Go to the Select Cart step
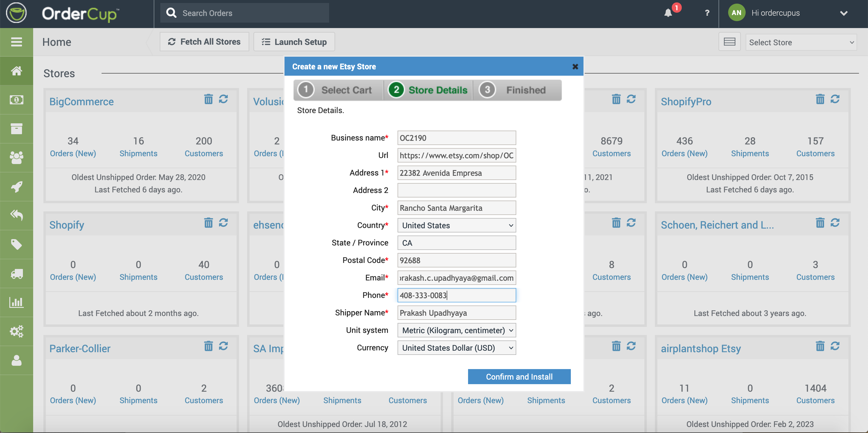The image size is (868, 433). (338, 90)
